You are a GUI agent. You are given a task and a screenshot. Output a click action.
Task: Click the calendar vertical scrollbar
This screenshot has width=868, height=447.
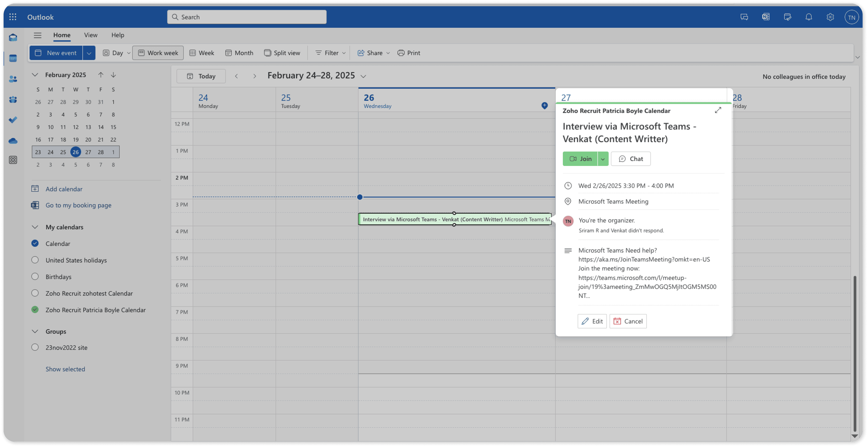[x=855, y=353]
